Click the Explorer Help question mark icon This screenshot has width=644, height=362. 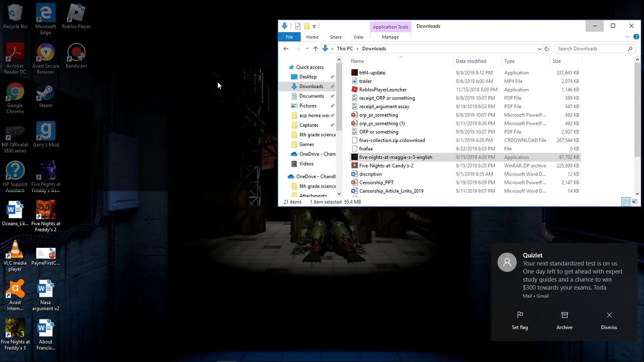(636, 37)
